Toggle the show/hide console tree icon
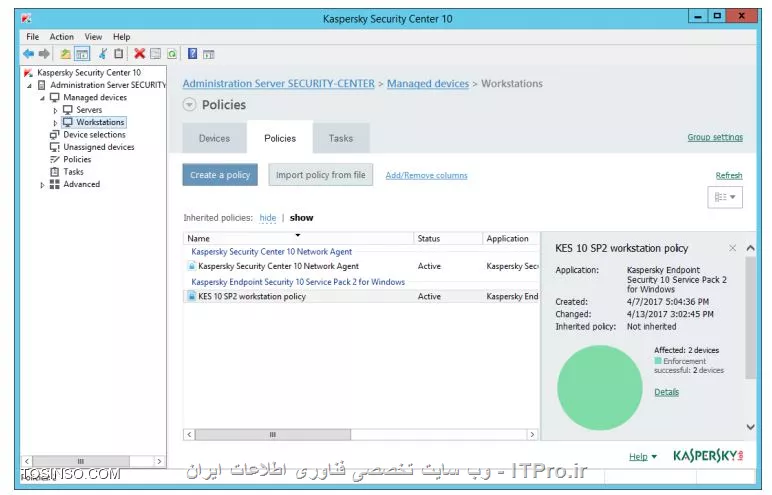Screen dimensions: 772x495 click(x=82, y=54)
